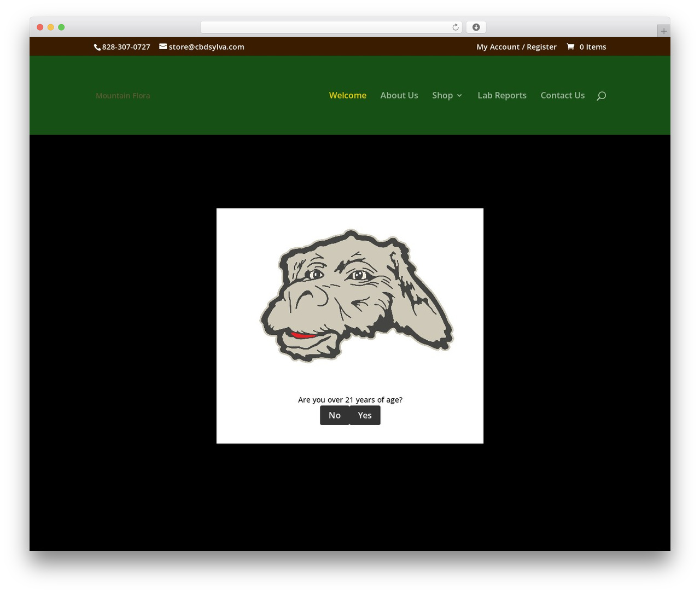This screenshot has height=593, width=700.
Task: Click the Mountain Flora site title
Action: pos(123,96)
